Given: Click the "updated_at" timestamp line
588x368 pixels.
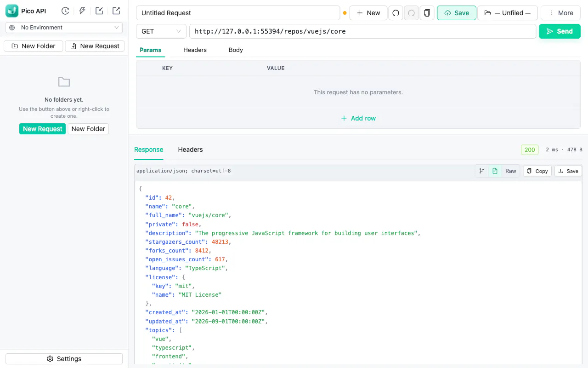Looking at the screenshot, I should click(x=206, y=322).
